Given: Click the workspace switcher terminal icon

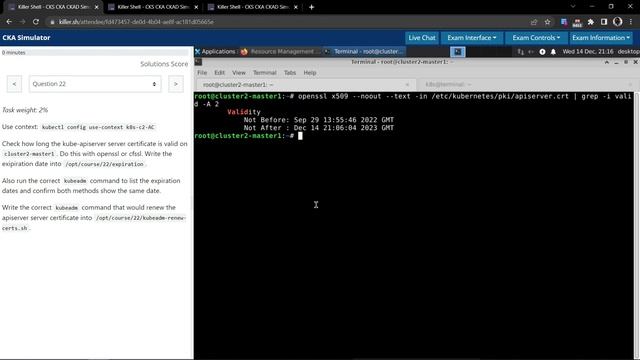Looking at the screenshot, I should coord(458,52).
